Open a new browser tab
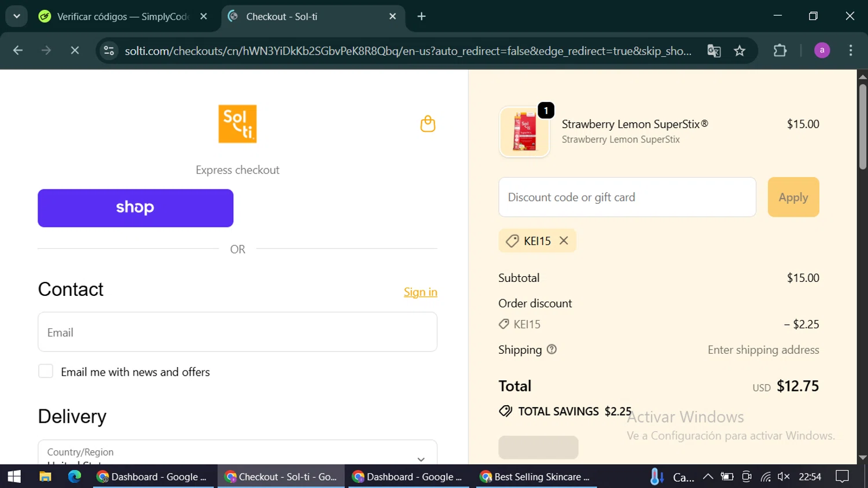This screenshot has width=868, height=488. point(421,16)
